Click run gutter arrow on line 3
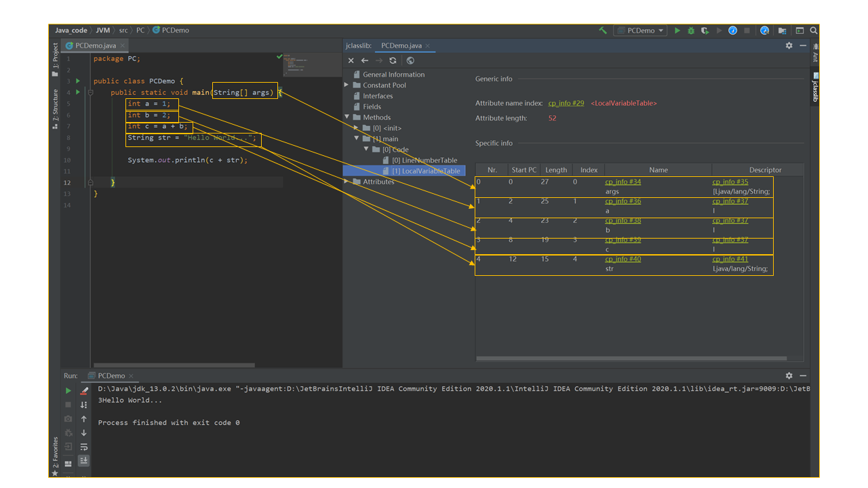The width and height of the screenshot is (868, 488). pyautogui.click(x=78, y=81)
